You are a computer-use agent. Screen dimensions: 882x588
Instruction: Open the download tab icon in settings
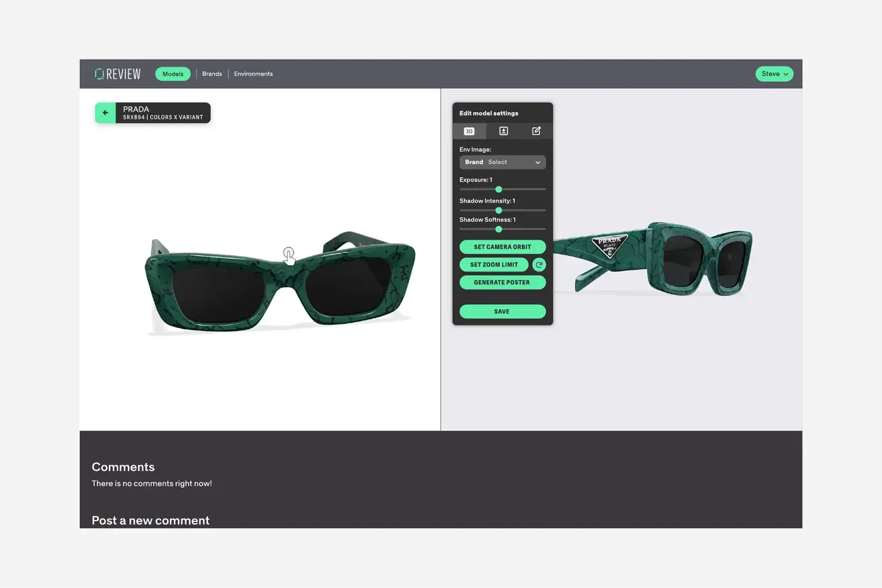click(503, 131)
